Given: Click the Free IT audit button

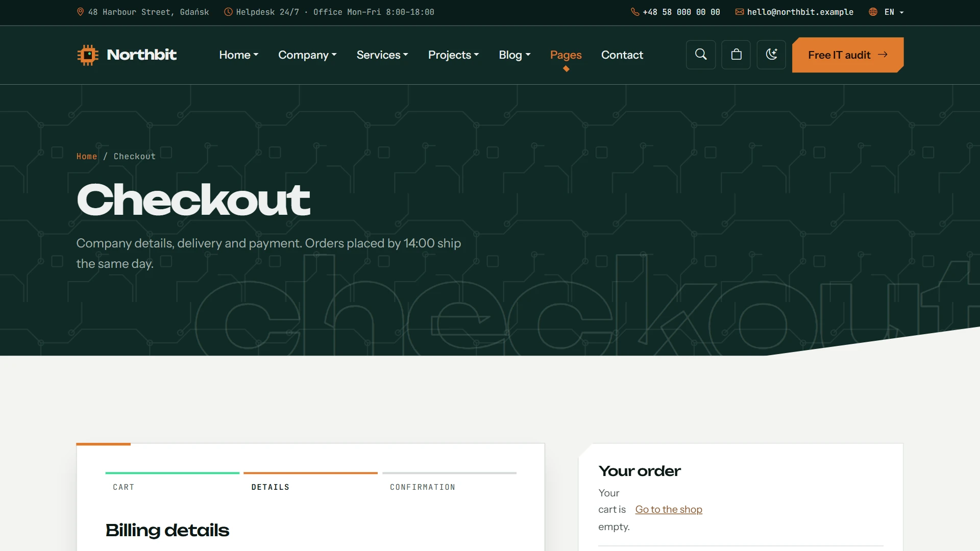Looking at the screenshot, I should [847, 55].
